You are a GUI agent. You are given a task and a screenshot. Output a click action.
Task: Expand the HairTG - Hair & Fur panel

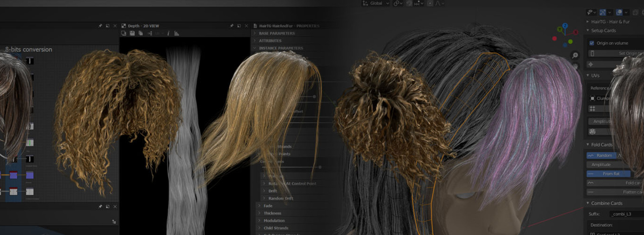(x=588, y=21)
